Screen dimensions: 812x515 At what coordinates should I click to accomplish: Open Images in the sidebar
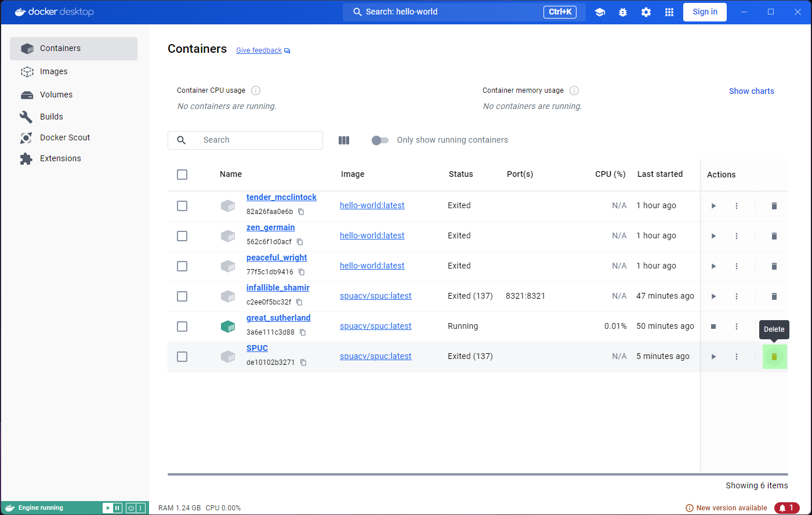(x=74, y=72)
